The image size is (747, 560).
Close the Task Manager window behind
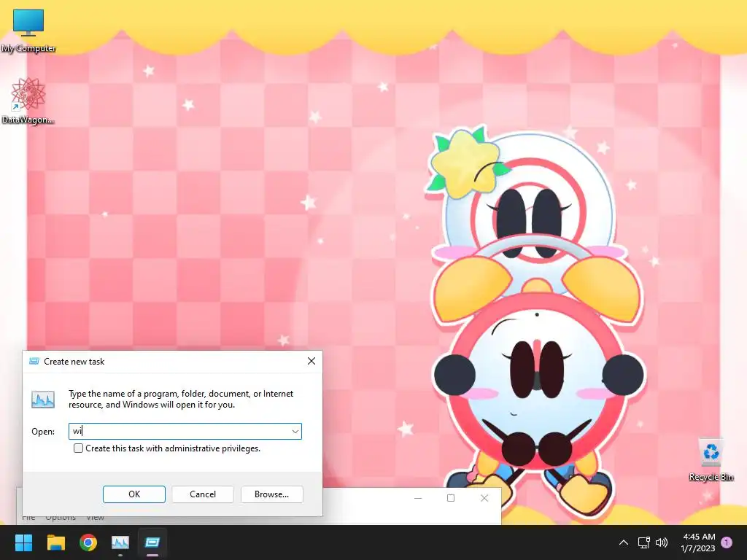coord(484,498)
